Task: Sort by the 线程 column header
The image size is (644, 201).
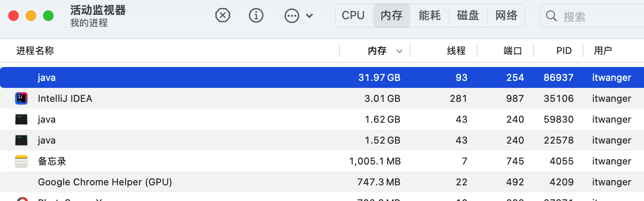Action: [456, 51]
